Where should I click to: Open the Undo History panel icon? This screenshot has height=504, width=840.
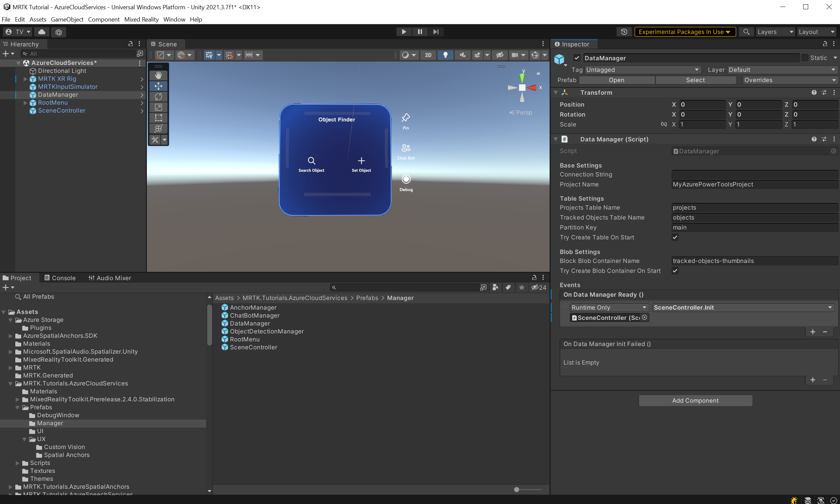point(624,31)
